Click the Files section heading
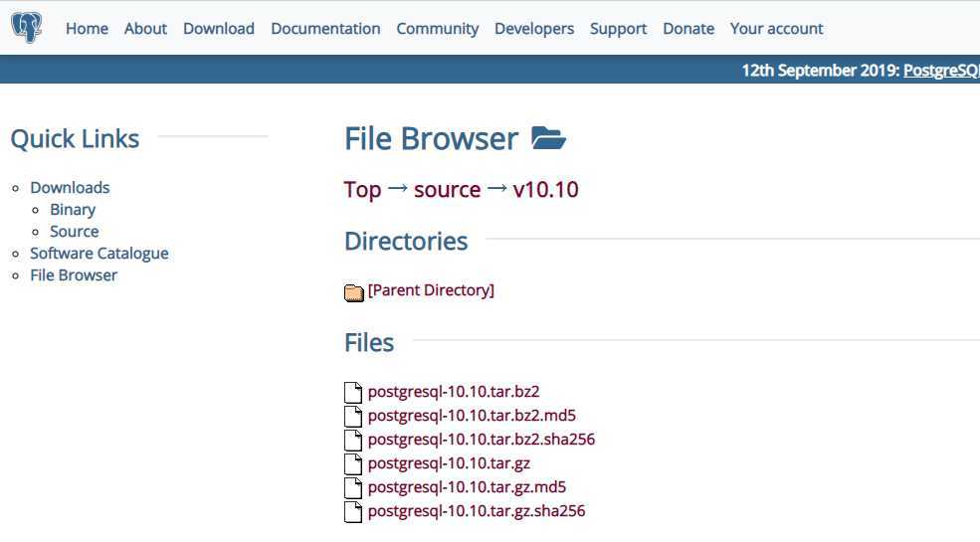This screenshot has width=980, height=542. (369, 343)
